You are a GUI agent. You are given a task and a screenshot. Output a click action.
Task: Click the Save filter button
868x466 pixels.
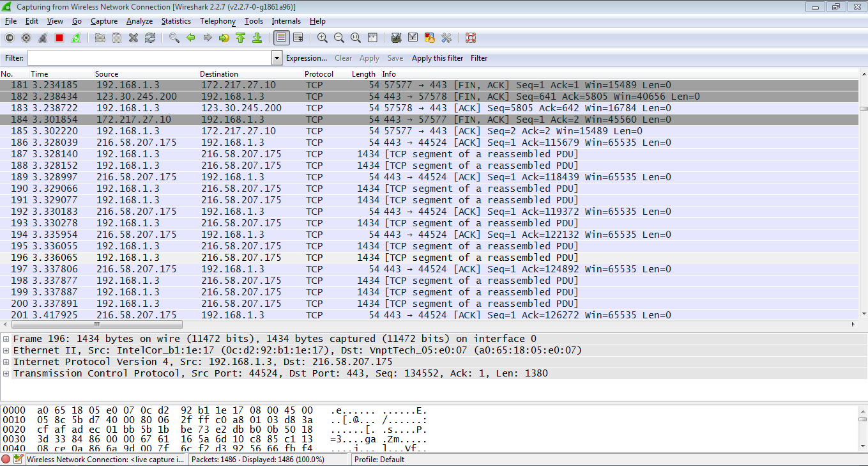395,58
